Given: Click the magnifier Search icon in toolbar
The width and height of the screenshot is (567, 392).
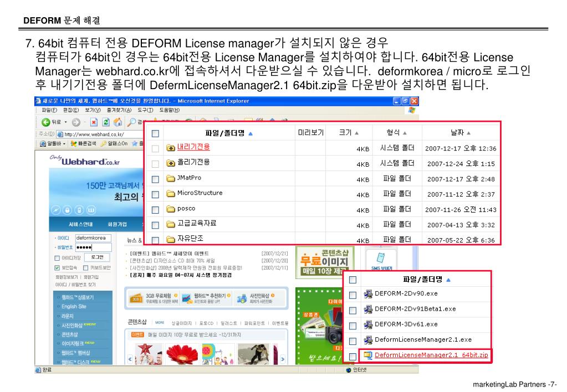Looking at the screenshot, I should [131, 122].
